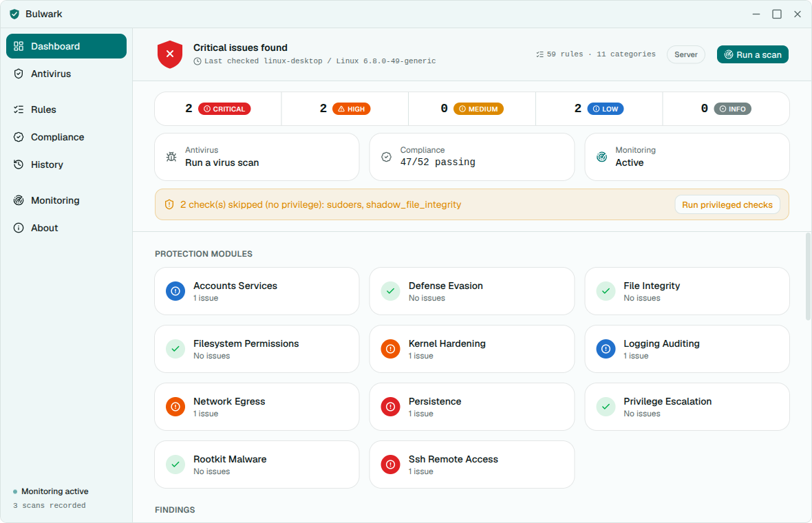The width and height of the screenshot is (812, 523).
Task: Click the Monitoring active status in sidebar
Action: pos(55,491)
